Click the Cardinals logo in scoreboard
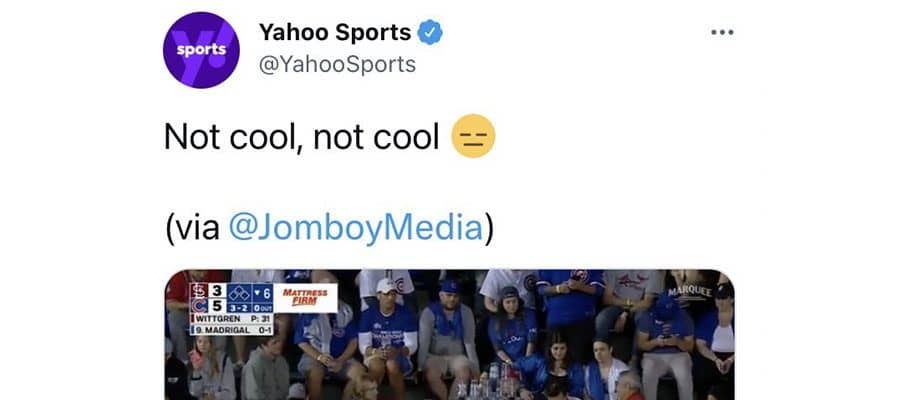The height and width of the screenshot is (400, 900). 197,291
